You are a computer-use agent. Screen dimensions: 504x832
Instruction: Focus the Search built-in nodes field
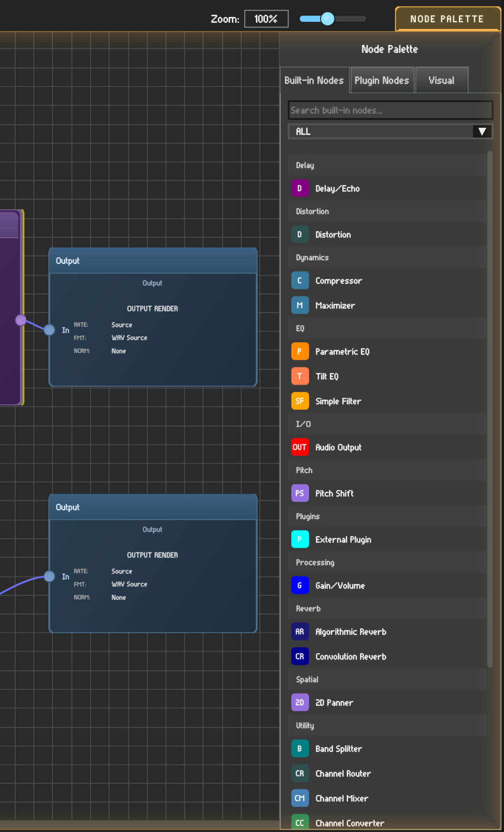(x=390, y=110)
